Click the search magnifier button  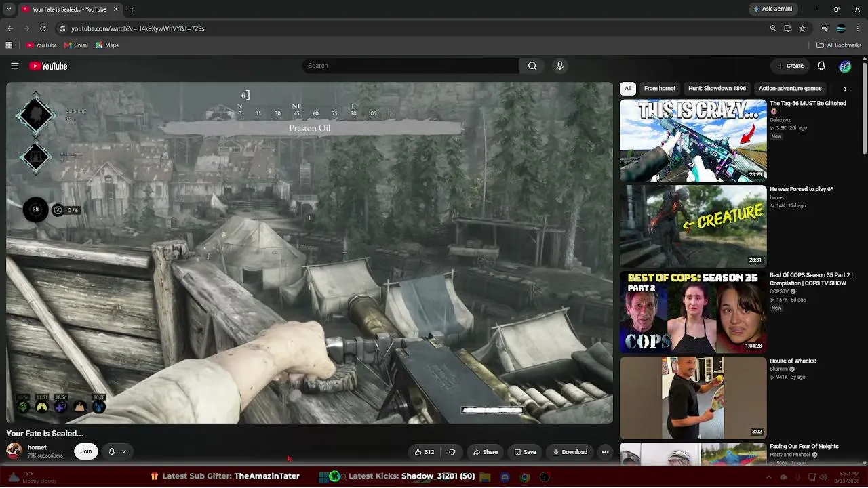[x=532, y=66]
